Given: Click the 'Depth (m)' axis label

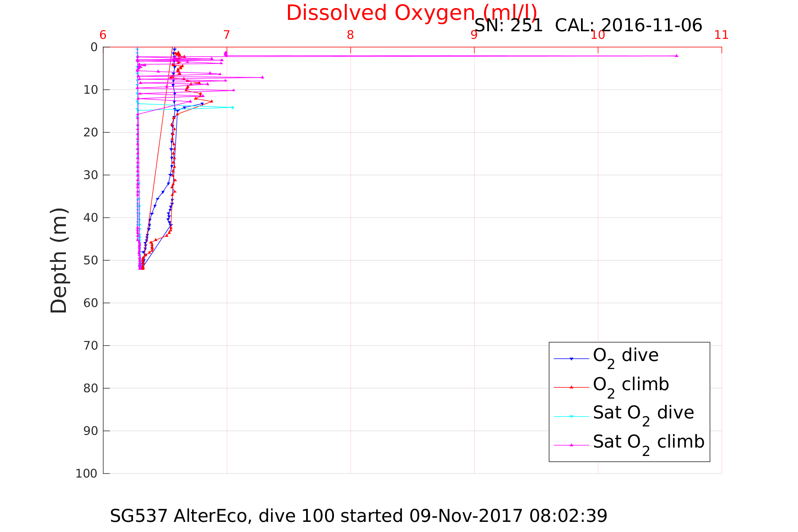Looking at the screenshot, I should [x=59, y=261].
